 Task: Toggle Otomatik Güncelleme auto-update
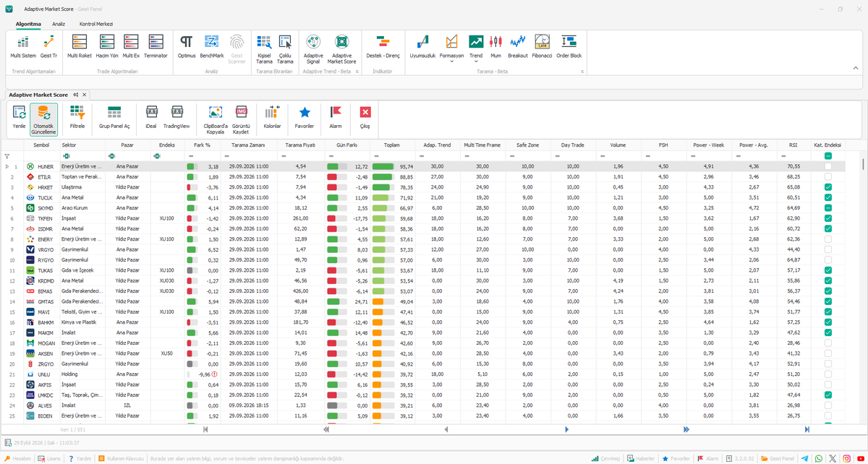tap(43, 120)
